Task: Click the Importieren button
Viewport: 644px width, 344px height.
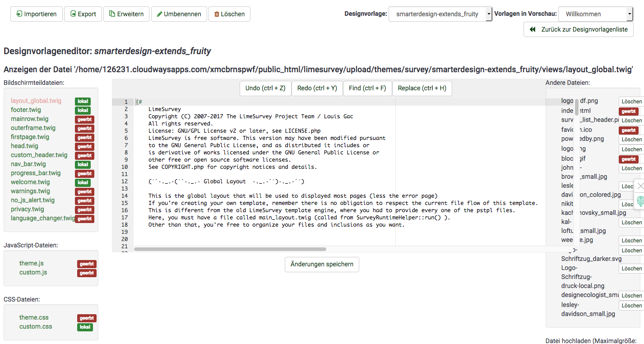Action: click(x=37, y=14)
